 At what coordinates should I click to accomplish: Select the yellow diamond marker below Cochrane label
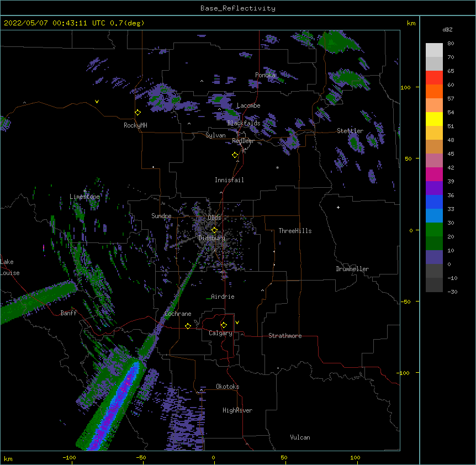(188, 326)
